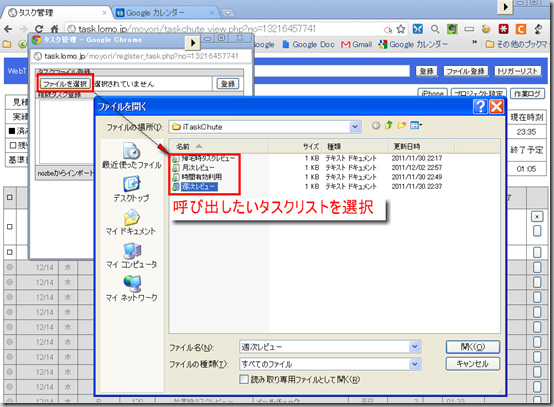This screenshot has height=407, width=554.
Task: Click the dialog help question mark button
Action: (480, 106)
